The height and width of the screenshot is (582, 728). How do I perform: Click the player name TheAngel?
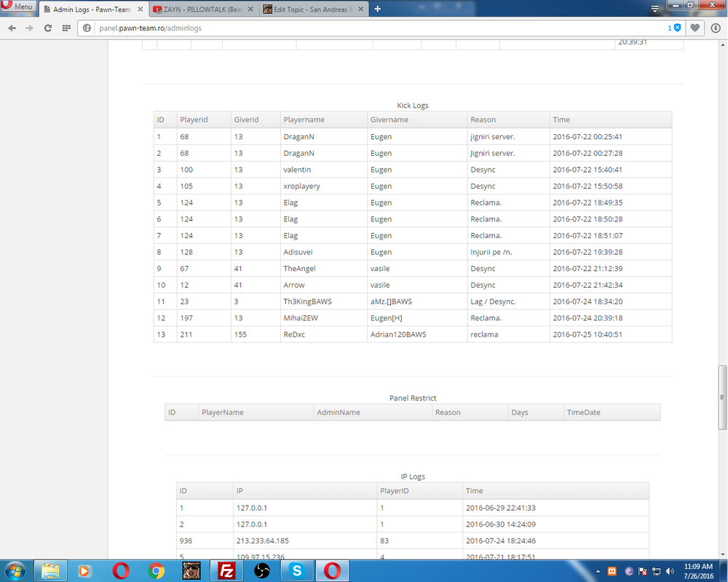click(x=299, y=269)
